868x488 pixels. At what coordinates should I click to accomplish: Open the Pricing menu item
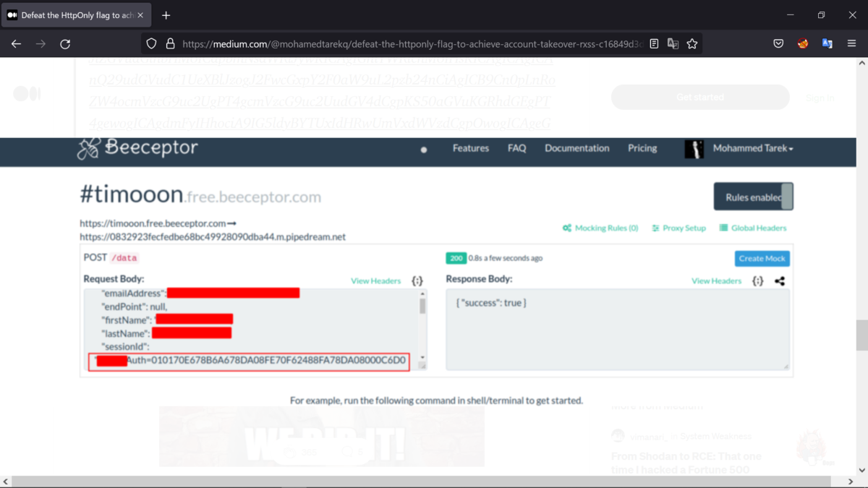642,148
